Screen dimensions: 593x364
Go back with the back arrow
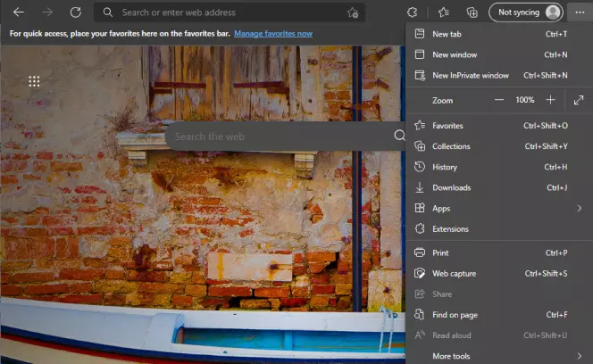point(19,12)
